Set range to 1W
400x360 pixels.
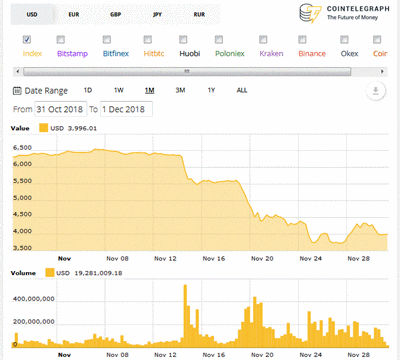pos(119,90)
